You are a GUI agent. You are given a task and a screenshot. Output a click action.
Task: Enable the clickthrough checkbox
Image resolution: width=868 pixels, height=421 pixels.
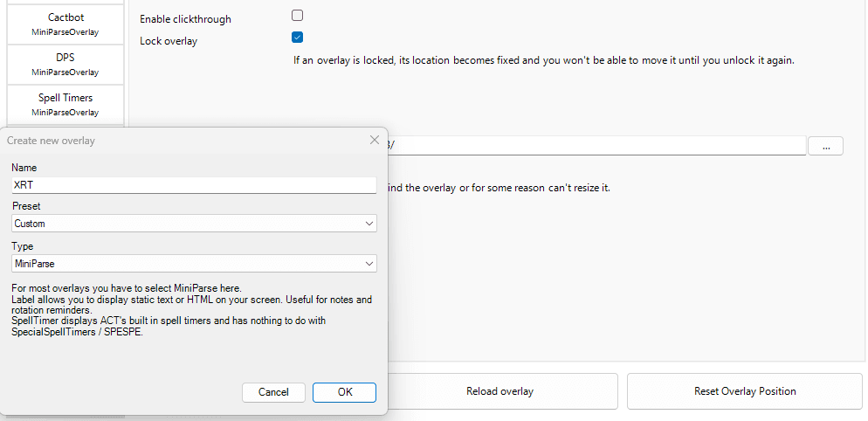pos(297,16)
